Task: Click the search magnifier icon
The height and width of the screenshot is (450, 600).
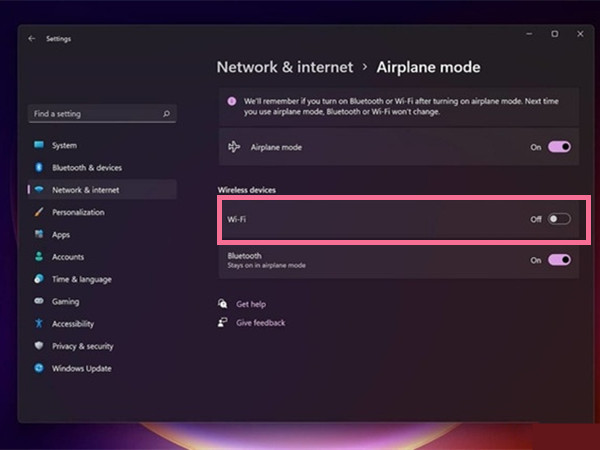Action: click(x=166, y=114)
